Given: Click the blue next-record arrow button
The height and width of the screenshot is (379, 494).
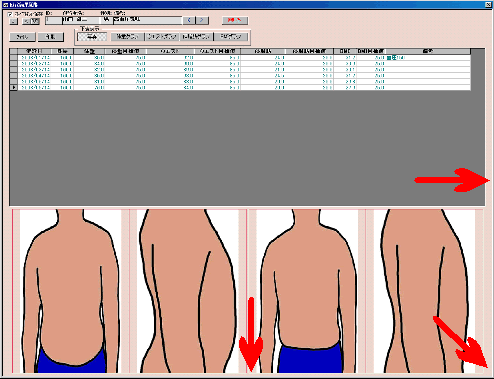Looking at the screenshot, I should (202, 20).
